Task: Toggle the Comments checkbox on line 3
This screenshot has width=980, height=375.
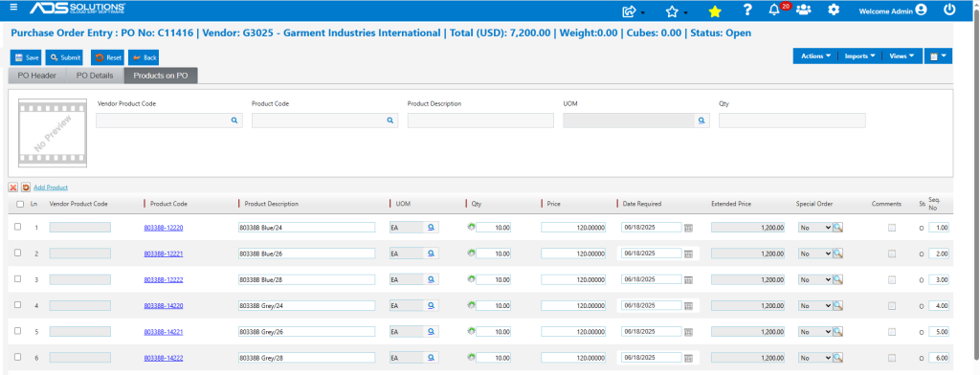Action: coord(892,280)
